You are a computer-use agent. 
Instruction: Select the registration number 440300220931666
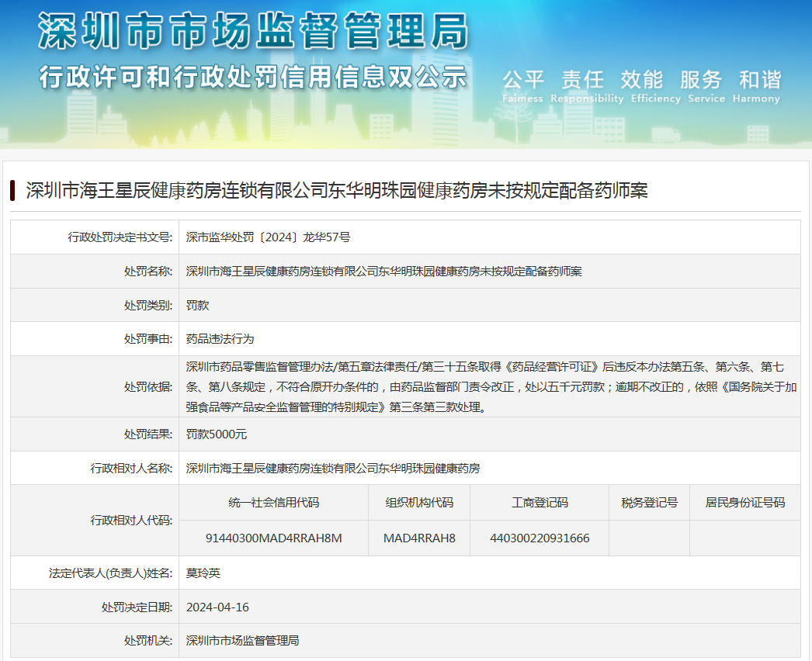(540, 538)
